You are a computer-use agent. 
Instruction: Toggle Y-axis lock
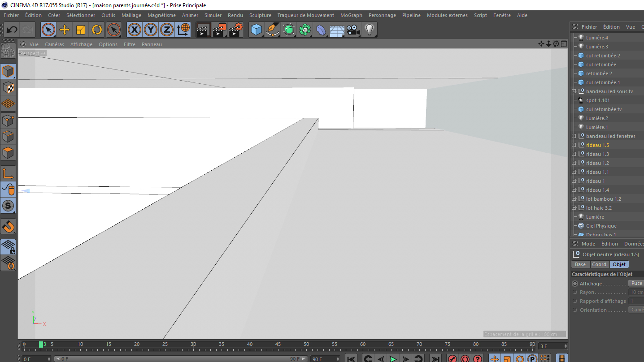point(151,30)
